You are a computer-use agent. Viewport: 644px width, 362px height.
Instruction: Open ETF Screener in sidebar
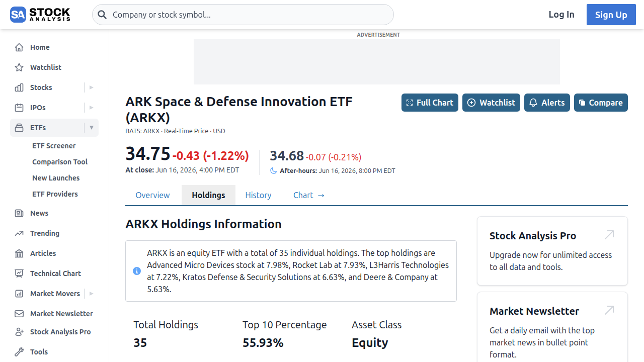pyautogui.click(x=54, y=146)
